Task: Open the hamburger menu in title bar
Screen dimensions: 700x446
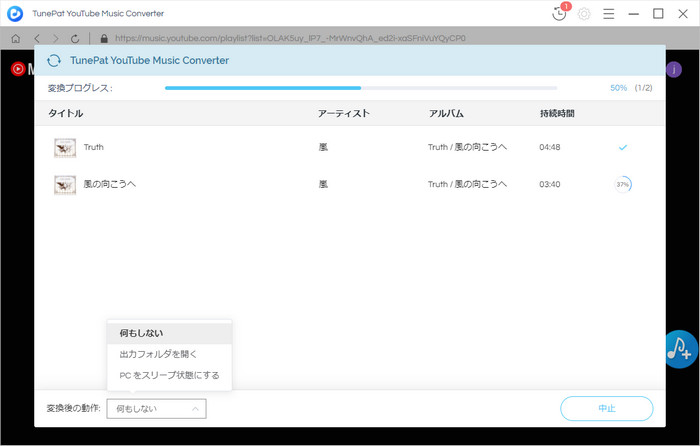Action: click(608, 14)
